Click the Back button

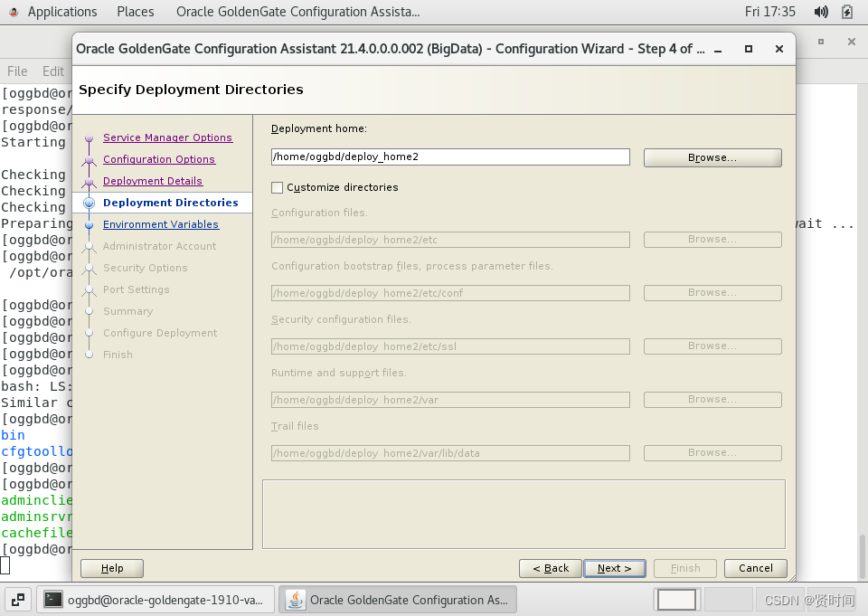point(551,568)
